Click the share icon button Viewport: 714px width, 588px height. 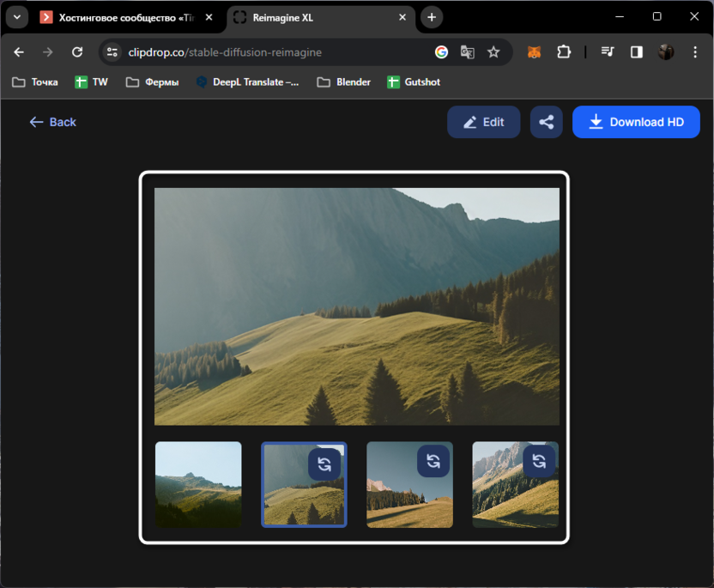[546, 122]
